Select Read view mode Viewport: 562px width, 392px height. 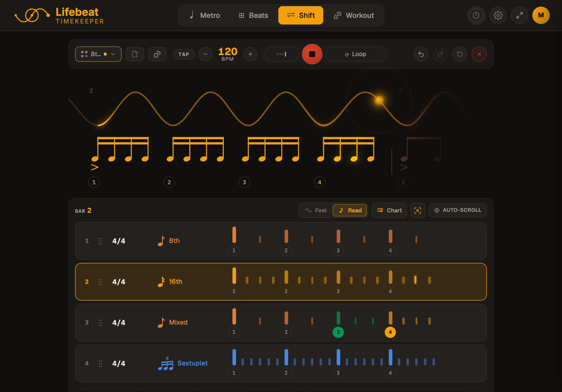350,210
